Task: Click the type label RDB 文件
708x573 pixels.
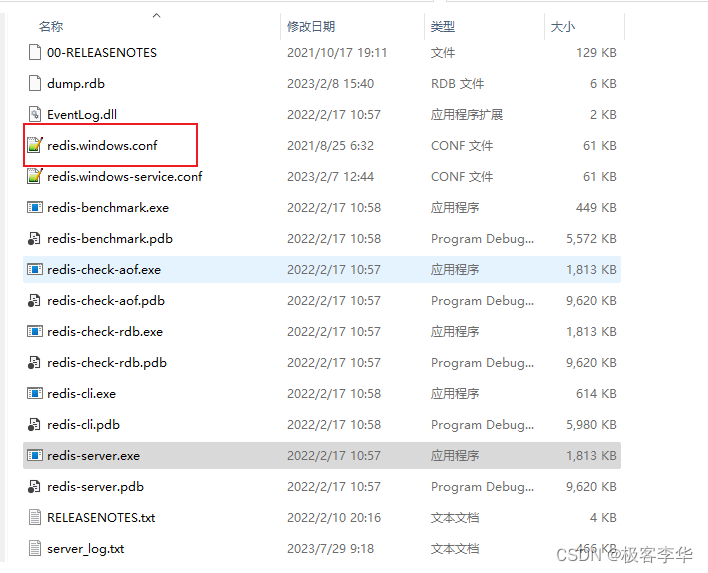Action: (457, 84)
